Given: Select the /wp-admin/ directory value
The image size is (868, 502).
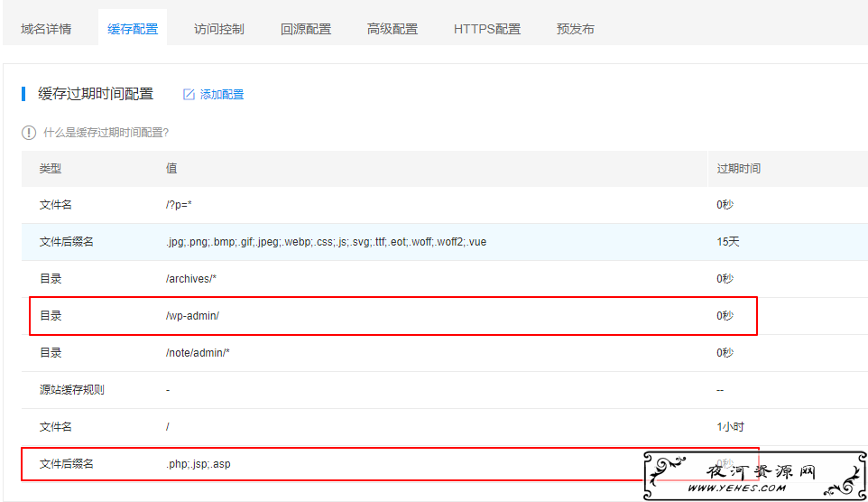Looking at the screenshot, I should (193, 316).
